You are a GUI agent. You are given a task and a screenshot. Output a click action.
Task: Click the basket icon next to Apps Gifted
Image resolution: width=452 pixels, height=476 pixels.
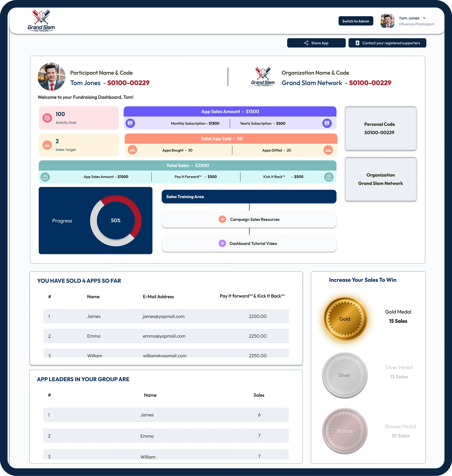click(x=328, y=150)
